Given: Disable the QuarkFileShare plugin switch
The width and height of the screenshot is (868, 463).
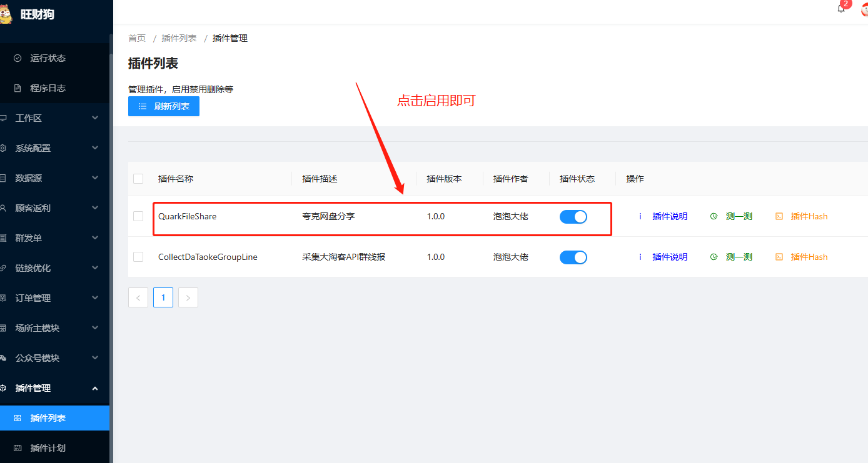Looking at the screenshot, I should click(x=573, y=216).
